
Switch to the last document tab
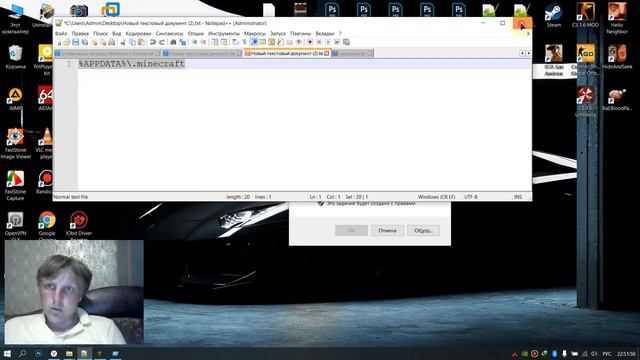[x=352, y=53]
